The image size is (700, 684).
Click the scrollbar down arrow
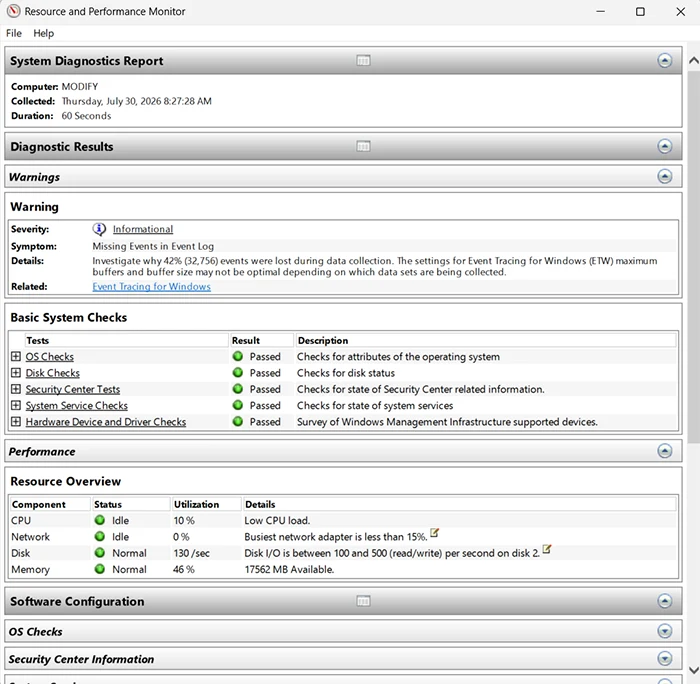coord(693,670)
